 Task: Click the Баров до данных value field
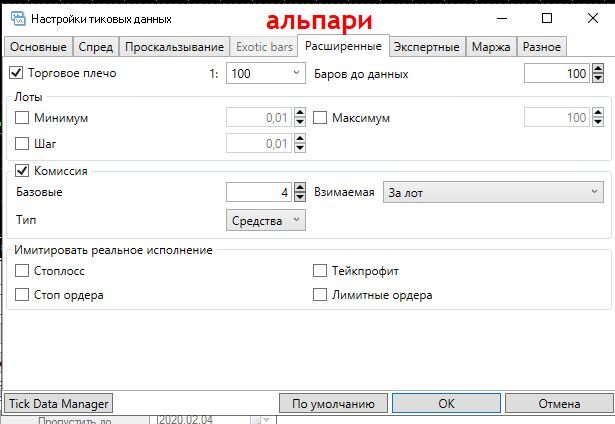pyautogui.click(x=557, y=73)
